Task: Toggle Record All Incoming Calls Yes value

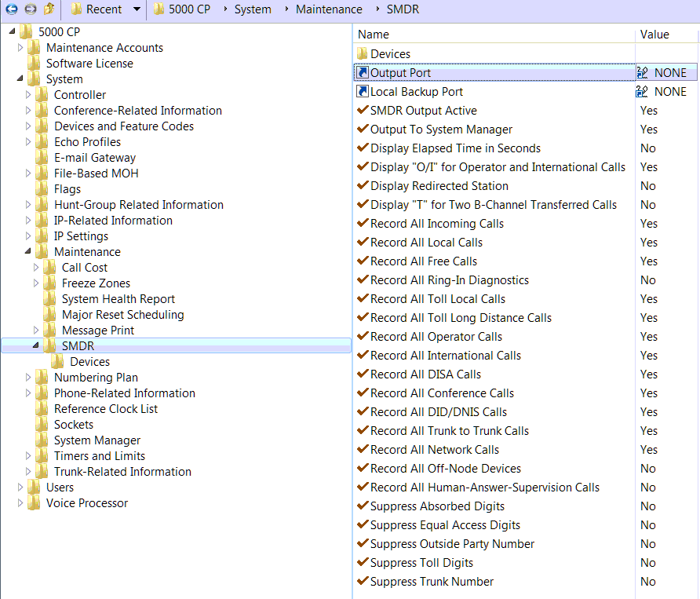Action: pyautogui.click(x=649, y=223)
